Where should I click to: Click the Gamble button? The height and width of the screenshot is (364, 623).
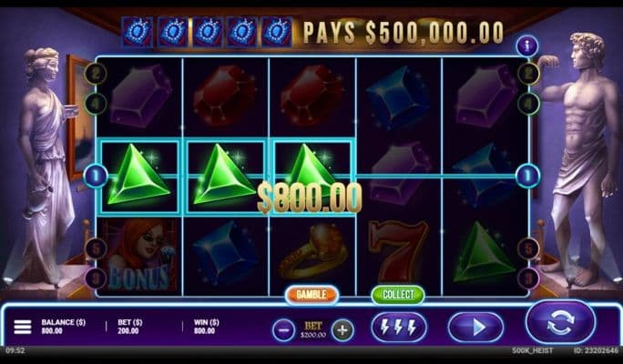click(311, 295)
